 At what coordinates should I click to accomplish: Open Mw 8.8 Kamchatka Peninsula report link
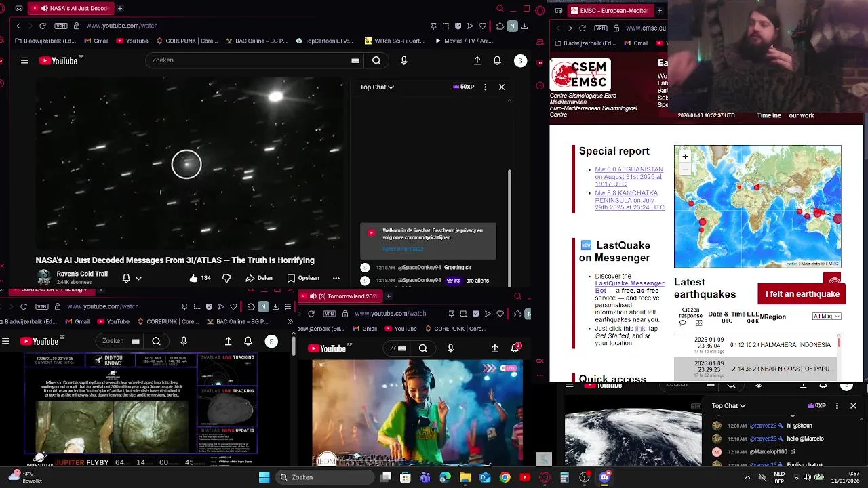tap(629, 200)
